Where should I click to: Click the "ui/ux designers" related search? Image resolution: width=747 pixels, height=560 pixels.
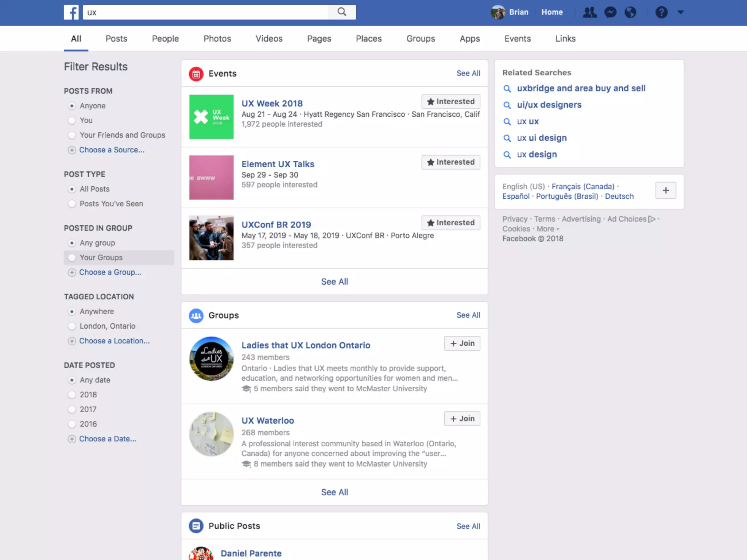coord(549,105)
